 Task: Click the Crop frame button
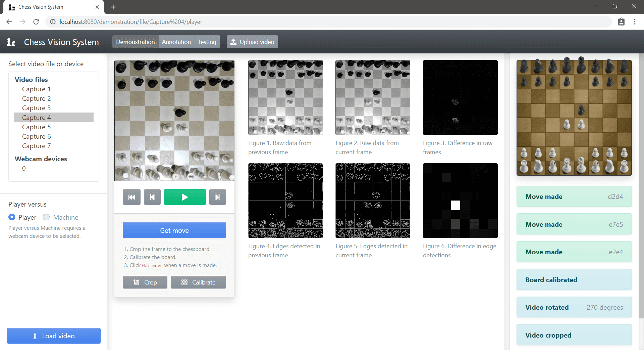(x=145, y=282)
